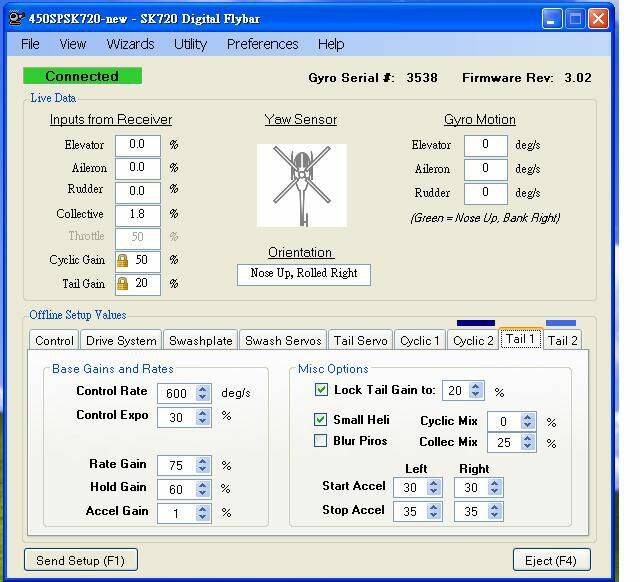640x582 pixels.
Task: Increase Accel Gain with up arrow
Action: pyautogui.click(x=203, y=509)
